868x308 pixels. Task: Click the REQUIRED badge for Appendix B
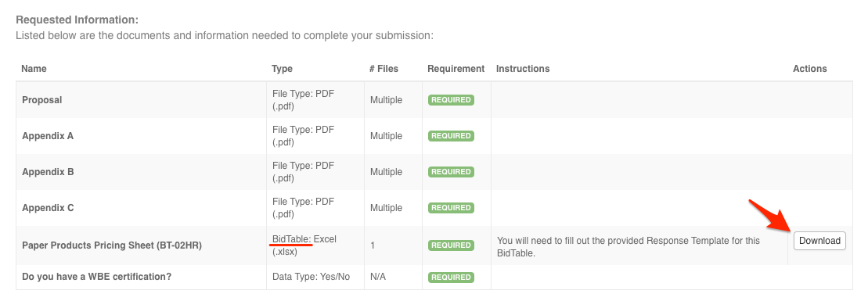pyautogui.click(x=451, y=172)
